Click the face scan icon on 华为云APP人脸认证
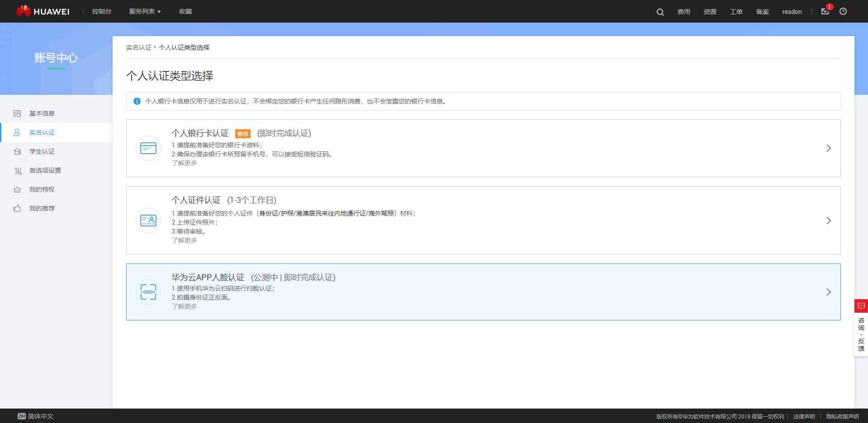This screenshot has height=423, width=868. click(148, 292)
